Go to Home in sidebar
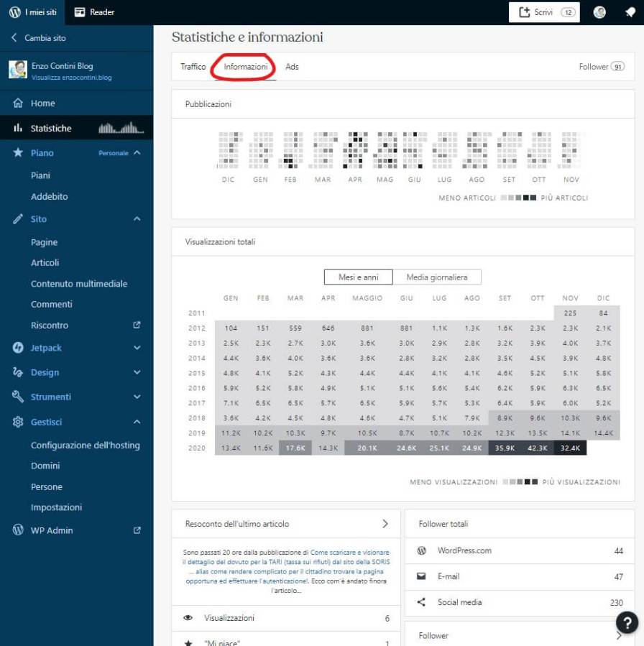644x646 pixels. point(42,103)
